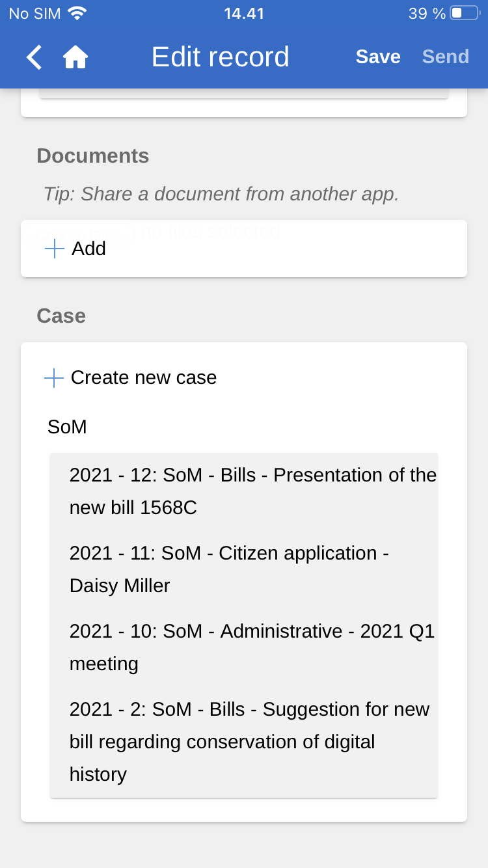Tap the Documents section heading
This screenshot has height=868, width=488.
click(x=93, y=156)
